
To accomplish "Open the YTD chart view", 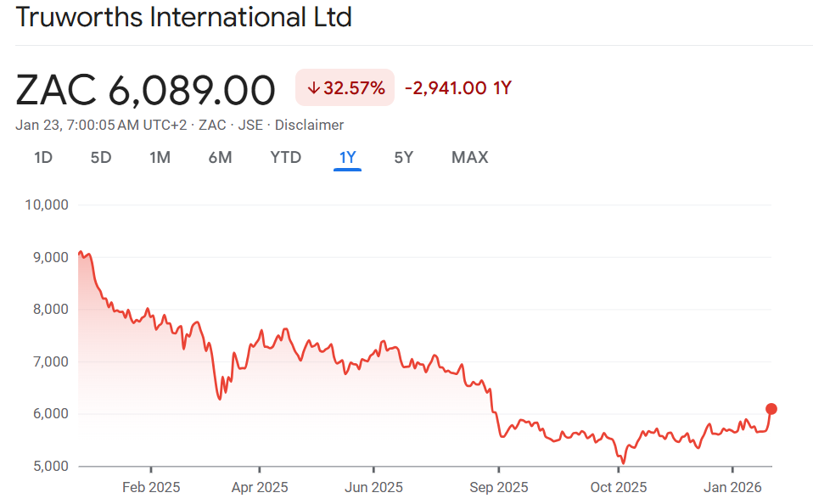I will pos(285,157).
